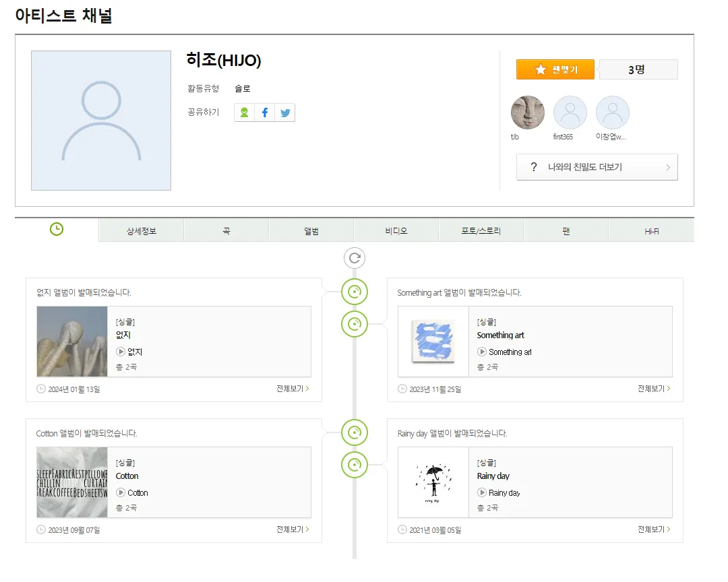
Task: Click the timeline node beside Cotton card
Action: click(354, 433)
